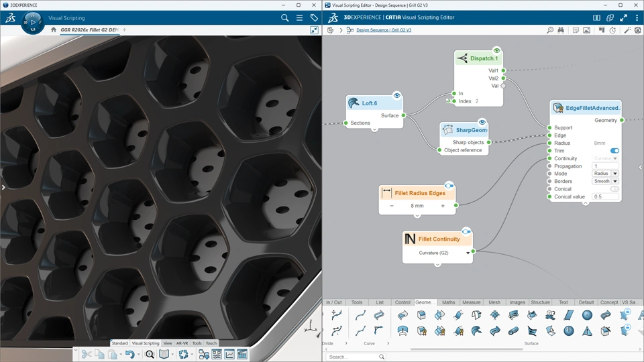Click the Paste icon in Standard toolbar
Image resolution: width=644 pixels, height=362 pixels.
coord(112,354)
